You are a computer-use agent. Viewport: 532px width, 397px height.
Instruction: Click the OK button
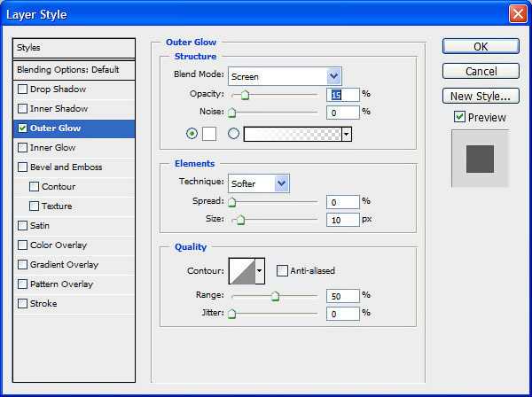click(x=480, y=47)
